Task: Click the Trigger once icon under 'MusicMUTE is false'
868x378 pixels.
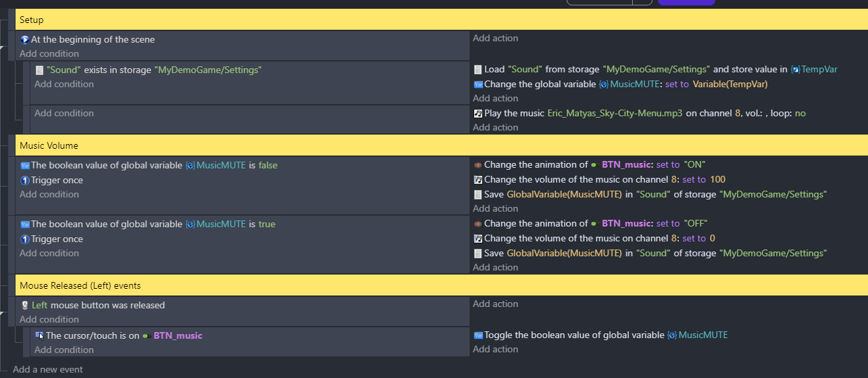Action: point(24,181)
